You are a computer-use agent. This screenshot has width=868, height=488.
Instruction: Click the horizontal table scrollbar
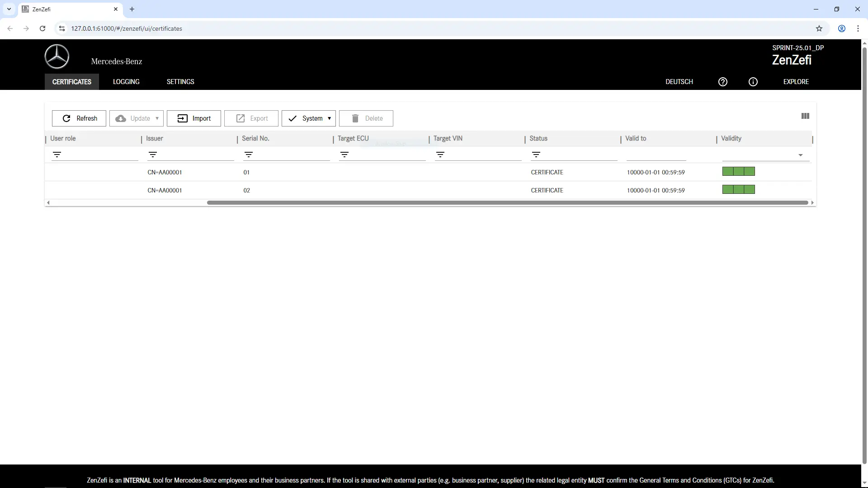507,202
